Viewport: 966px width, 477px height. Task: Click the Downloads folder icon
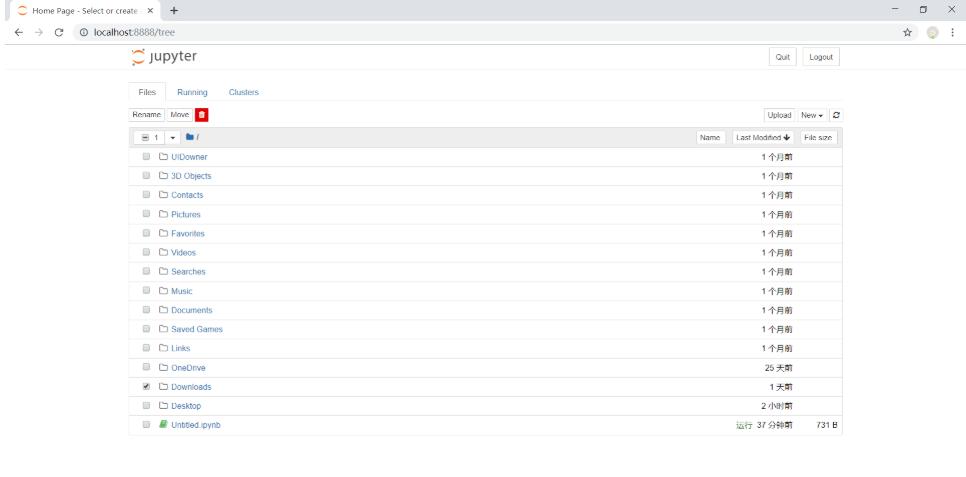(163, 386)
